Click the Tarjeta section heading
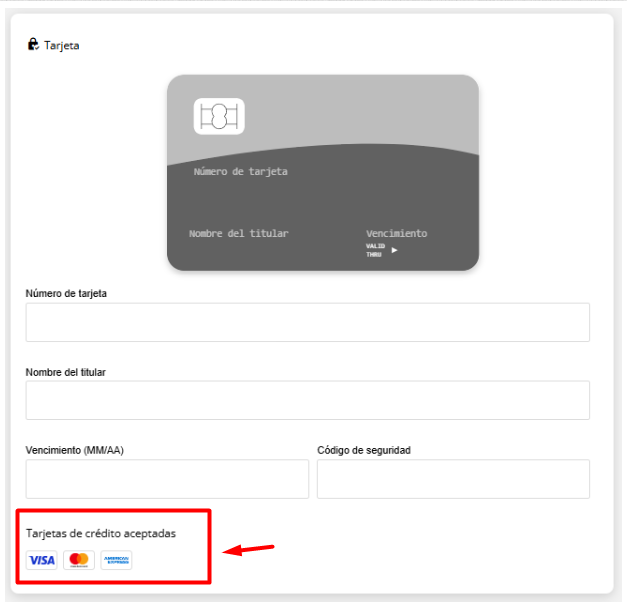627x605 pixels. pos(61,46)
